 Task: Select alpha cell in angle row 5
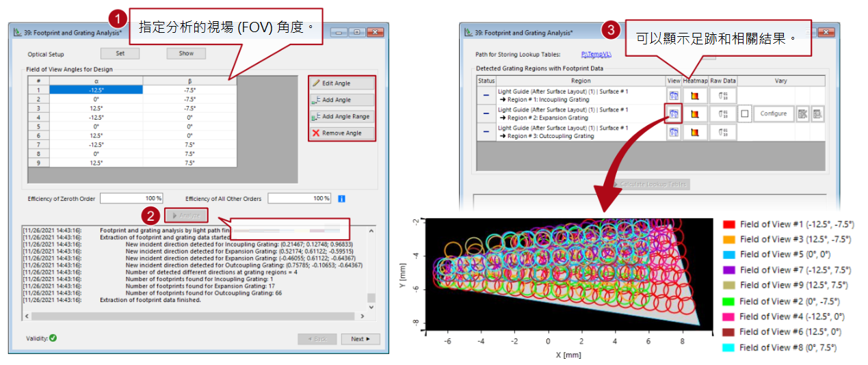point(96,126)
